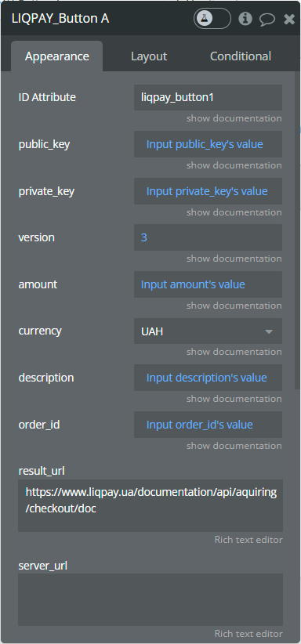
Task: Click the amount value field
Action: tap(208, 284)
